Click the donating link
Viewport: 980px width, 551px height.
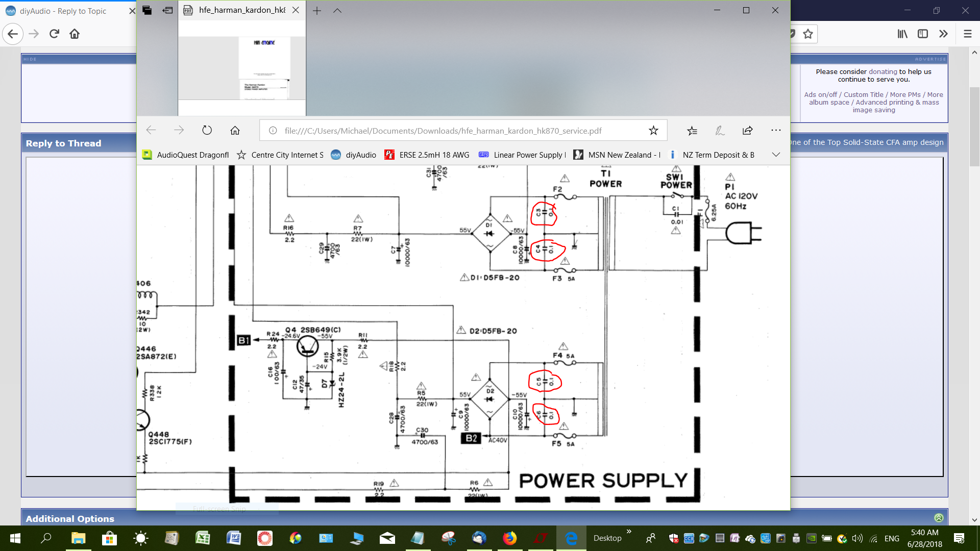[883, 71]
